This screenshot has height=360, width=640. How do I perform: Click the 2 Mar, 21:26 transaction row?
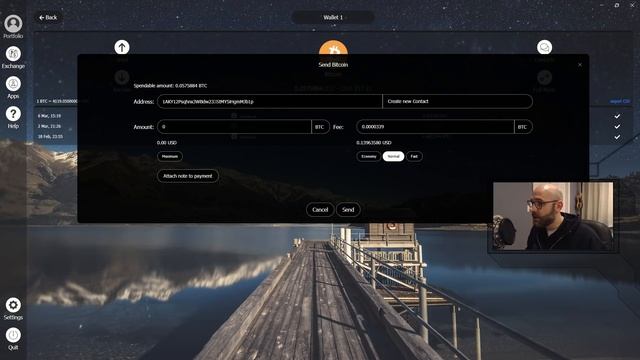pos(49,127)
